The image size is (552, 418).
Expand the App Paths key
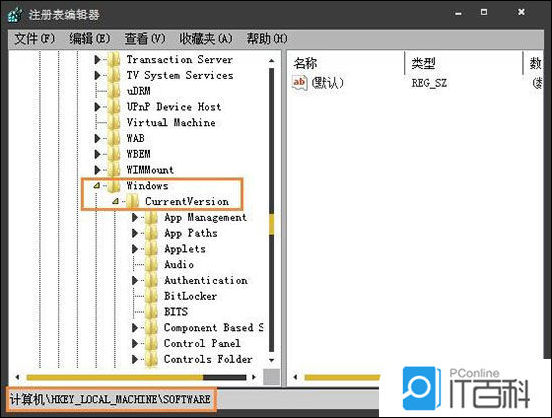click(x=135, y=233)
